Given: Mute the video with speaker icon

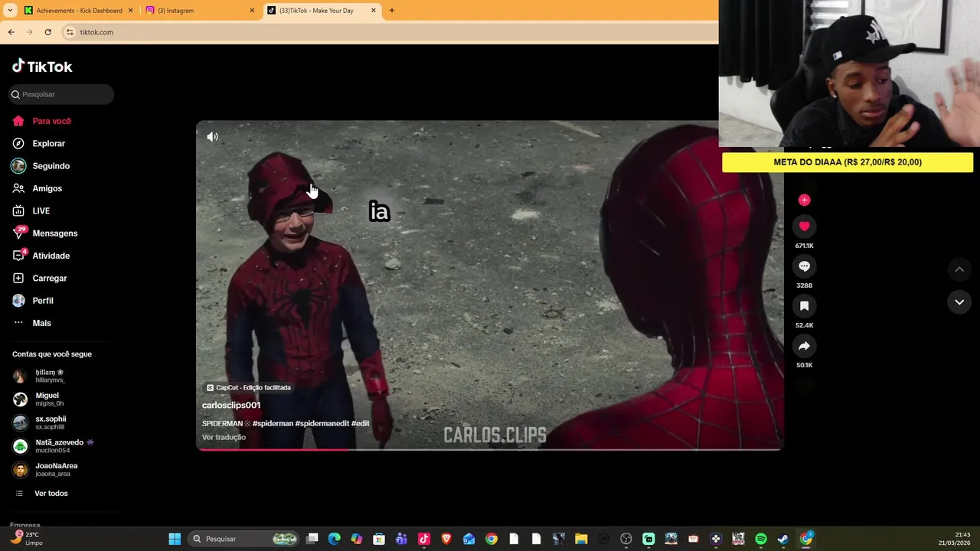Looking at the screenshot, I should [212, 137].
